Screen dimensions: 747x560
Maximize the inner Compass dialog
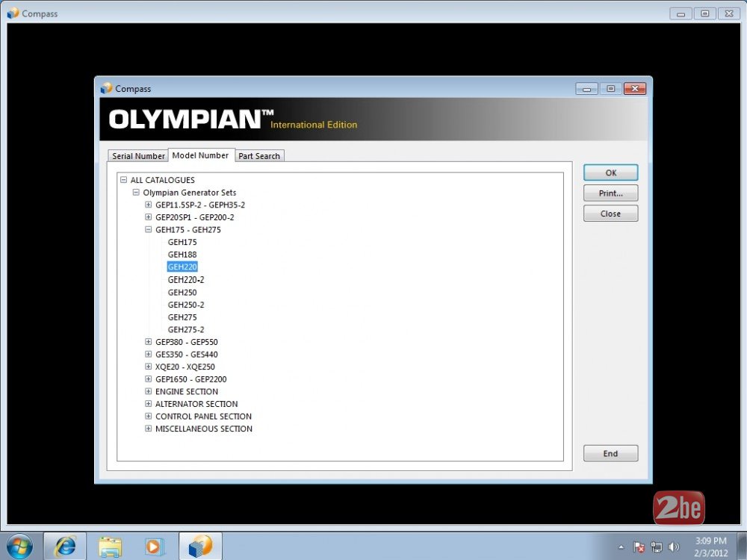(611, 89)
